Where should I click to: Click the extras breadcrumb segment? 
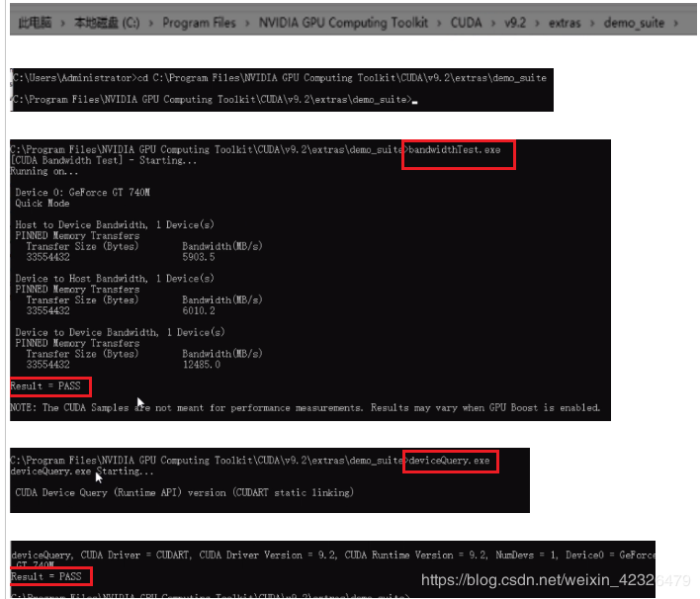pos(565,23)
